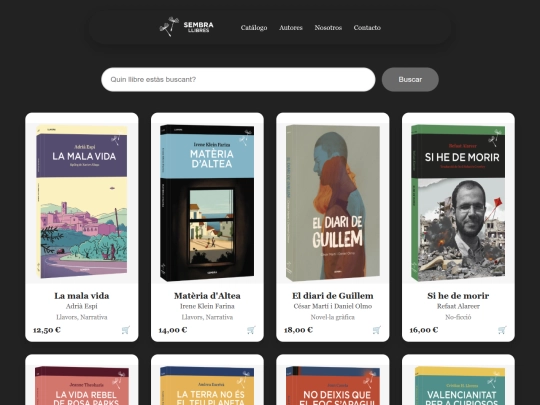The image size is (540, 405).
Task: Open the Autores menu item
Action: pyautogui.click(x=291, y=28)
